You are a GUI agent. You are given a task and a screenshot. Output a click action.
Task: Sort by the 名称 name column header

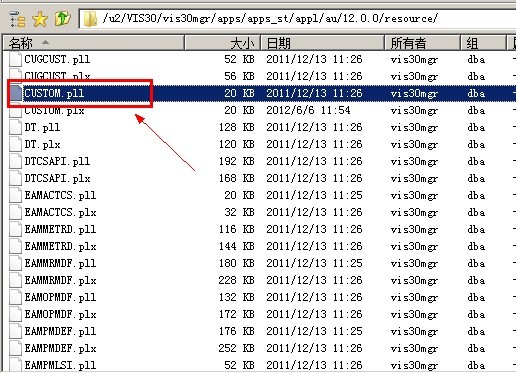coord(94,43)
